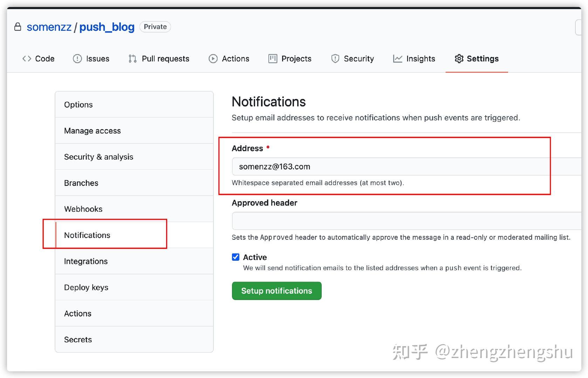588x378 pixels.
Task: Open the Secrets settings section
Action: pyautogui.click(x=78, y=339)
